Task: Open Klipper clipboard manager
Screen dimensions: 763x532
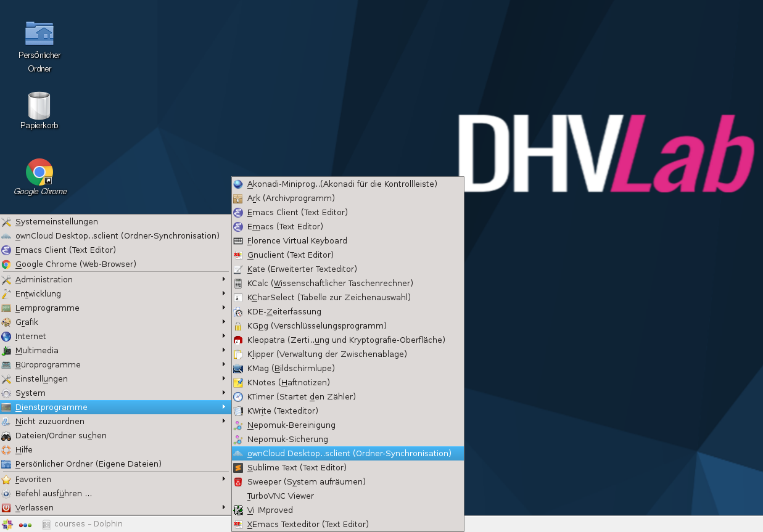Action: coord(348,354)
